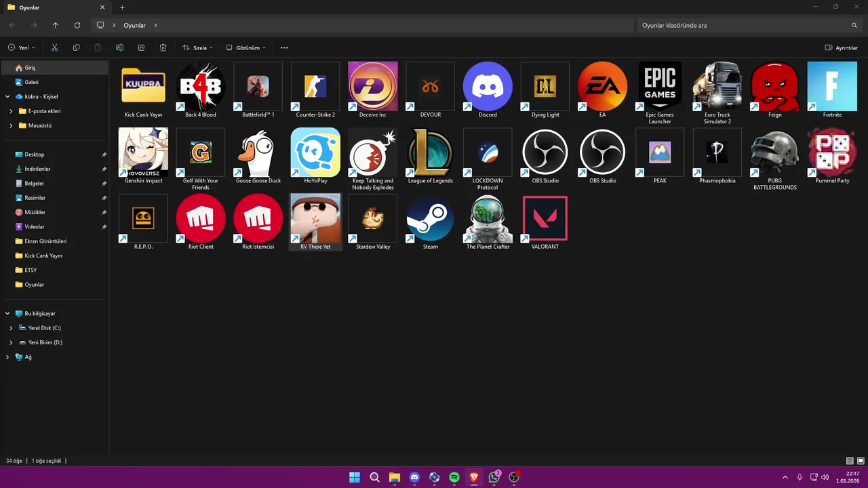
Task: Collapse the Bu bilgisayar node
Action: point(7,314)
